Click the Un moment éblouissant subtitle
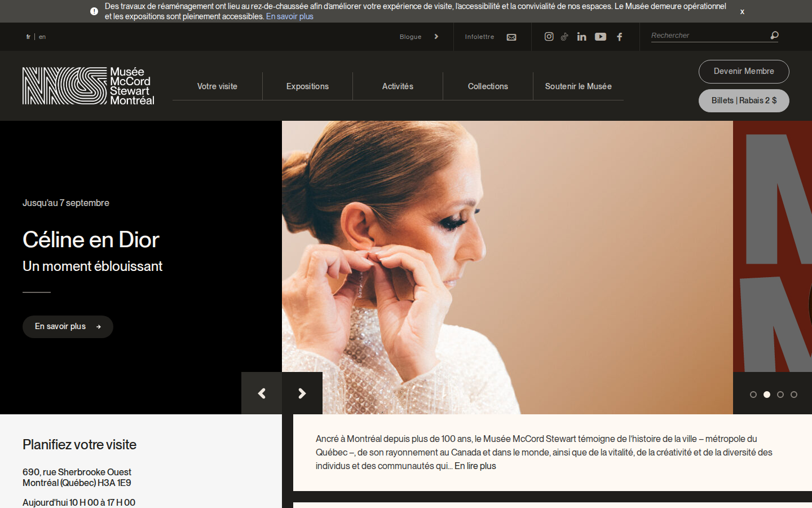 tap(92, 266)
